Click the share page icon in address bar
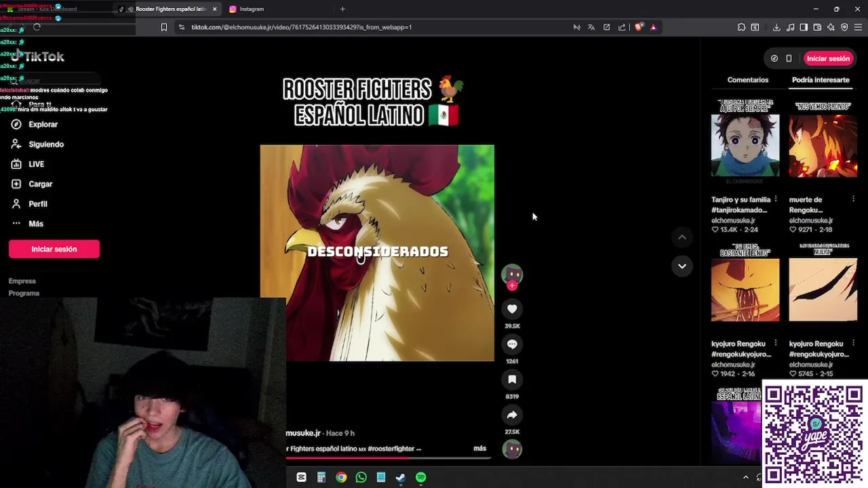Screen dimensions: 868x488 tap(622, 27)
